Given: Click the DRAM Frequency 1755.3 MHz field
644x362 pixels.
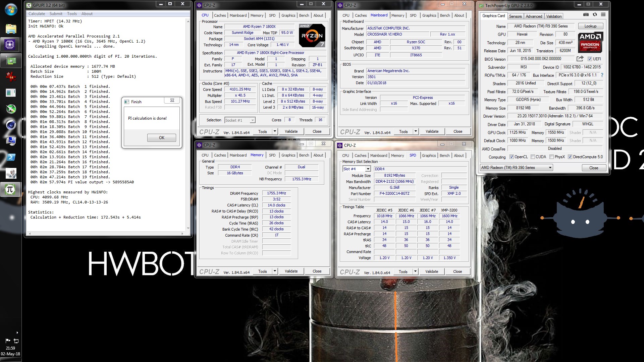Looking at the screenshot, I should [276, 193].
